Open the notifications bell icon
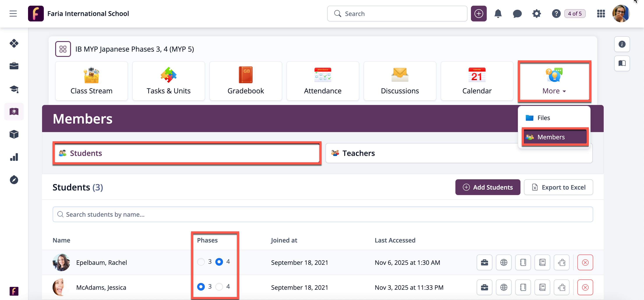644x300 pixels. [x=498, y=14]
